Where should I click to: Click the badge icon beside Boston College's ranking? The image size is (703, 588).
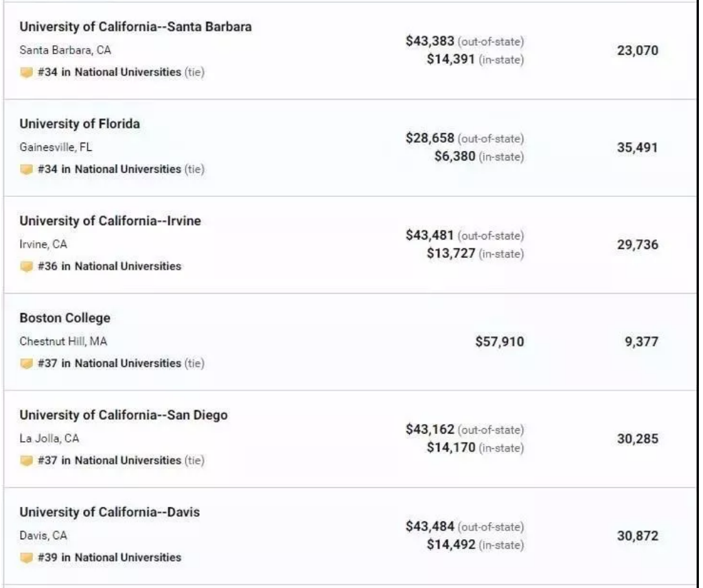point(27,364)
